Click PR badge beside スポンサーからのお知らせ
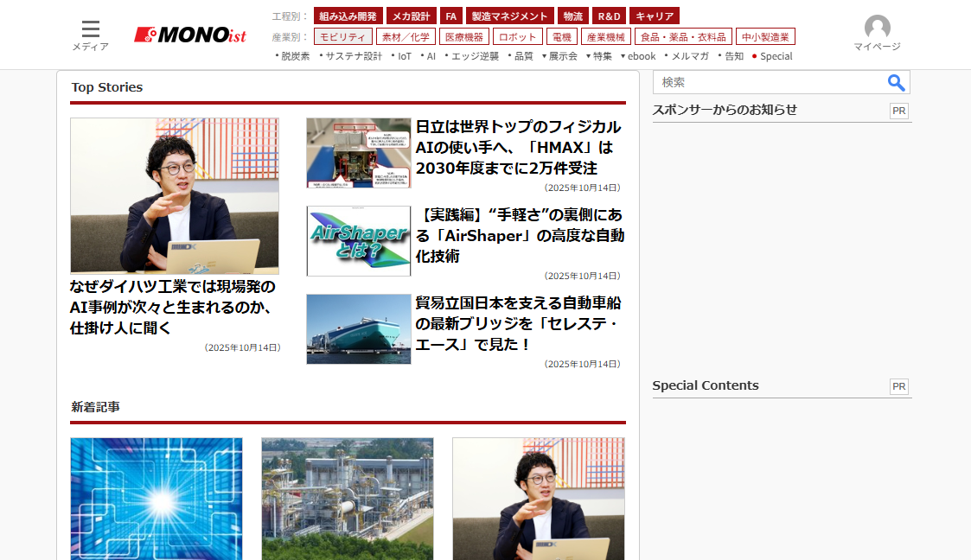The width and height of the screenshot is (971, 560). (898, 111)
